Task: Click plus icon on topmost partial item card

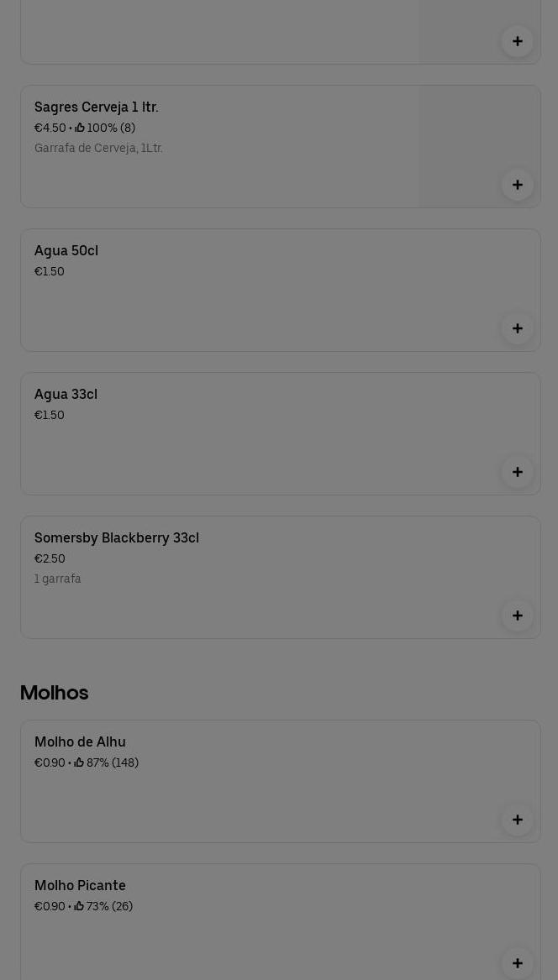Action: pos(517,41)
